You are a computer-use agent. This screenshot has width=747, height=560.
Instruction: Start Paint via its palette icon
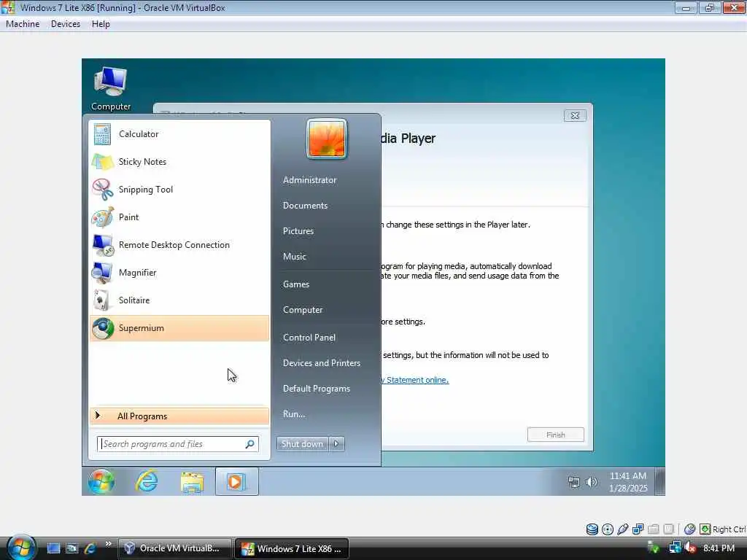pos(102,217)
